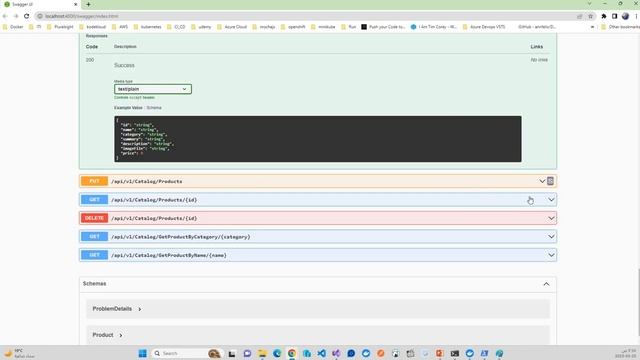The image size is (640, 360).
Task: Open the Azure Devops VSTS bookmark folder
Action: click(x=484, y=27)
